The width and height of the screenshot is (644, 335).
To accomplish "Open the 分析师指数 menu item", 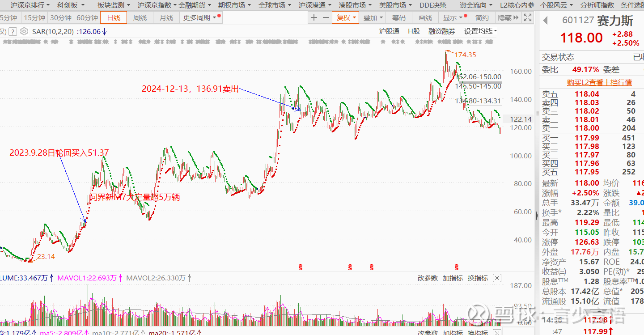I will 597,5.
